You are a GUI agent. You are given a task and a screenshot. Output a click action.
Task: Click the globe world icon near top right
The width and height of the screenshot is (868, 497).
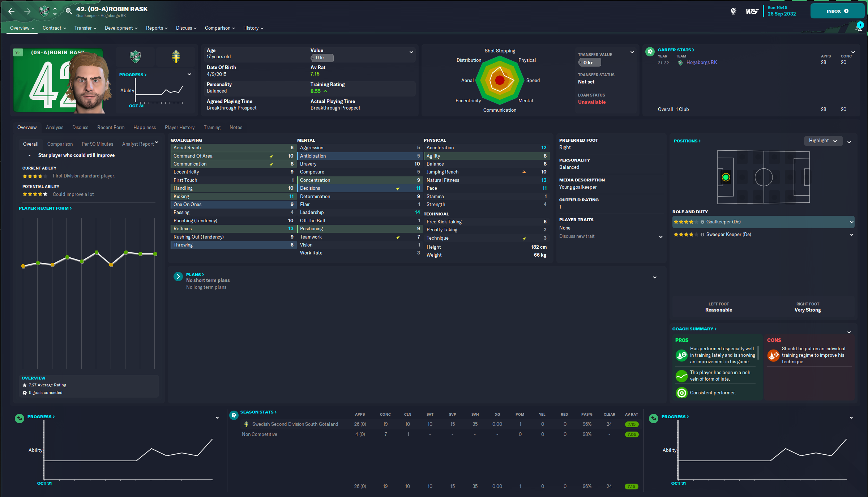pos(733,11)
